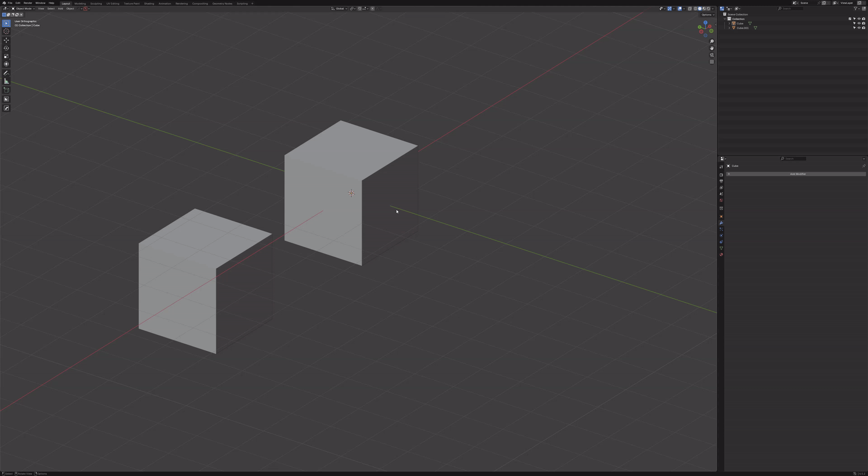The image size is (868, 476).
Task: Open the viewport Options dropdown
Action: tap(708, 15)
